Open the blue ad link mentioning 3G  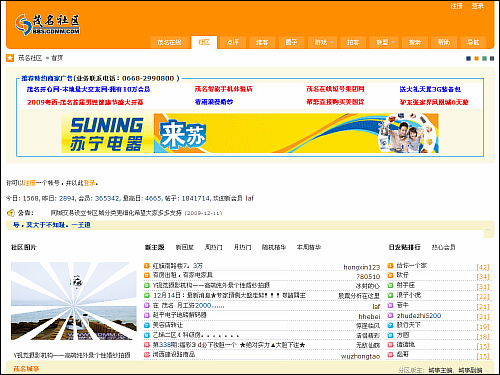click(x=430, y=89)
